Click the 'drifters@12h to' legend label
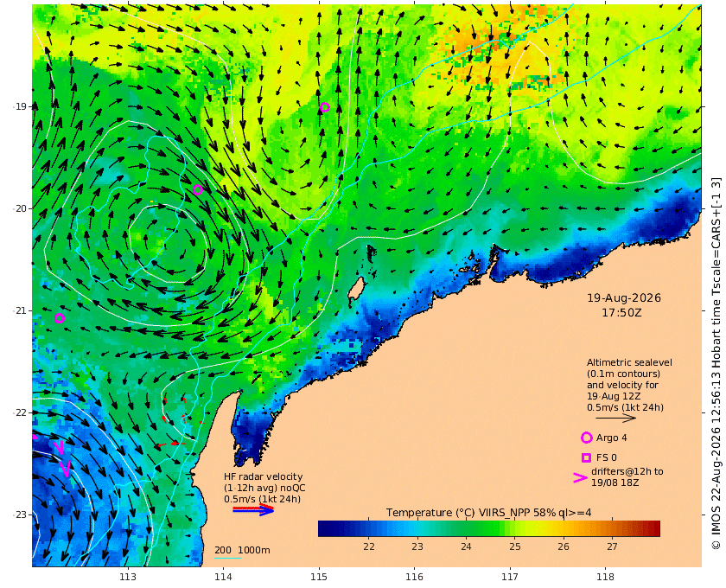This screenshot has height=588, width=726. 627,472
